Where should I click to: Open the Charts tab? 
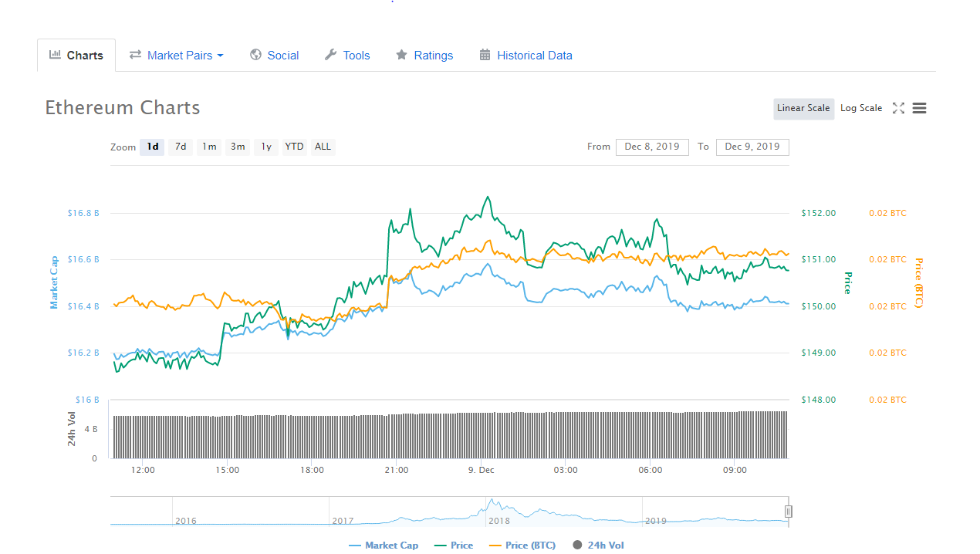tap(76, 56)
